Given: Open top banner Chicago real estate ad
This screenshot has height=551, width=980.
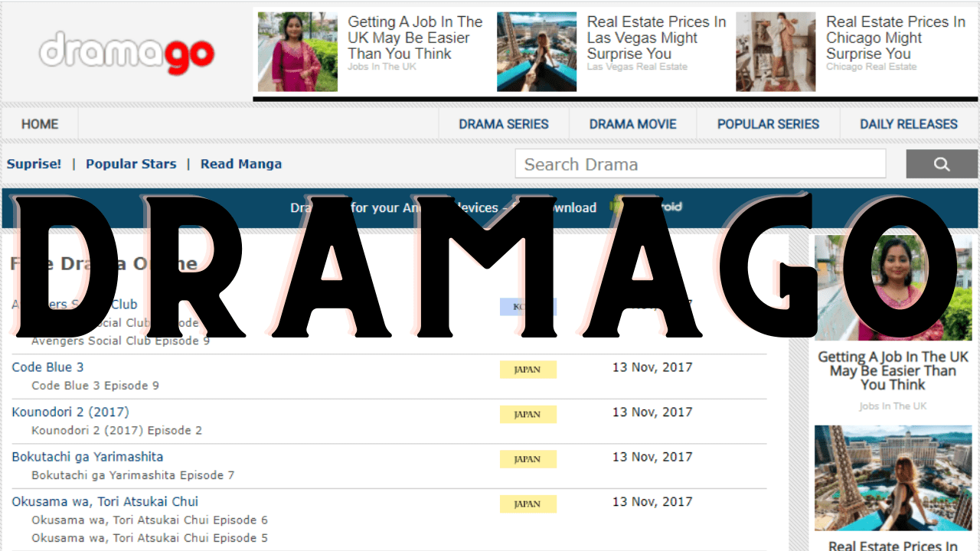Looking at the screenshot, I should tap(895, 38).
